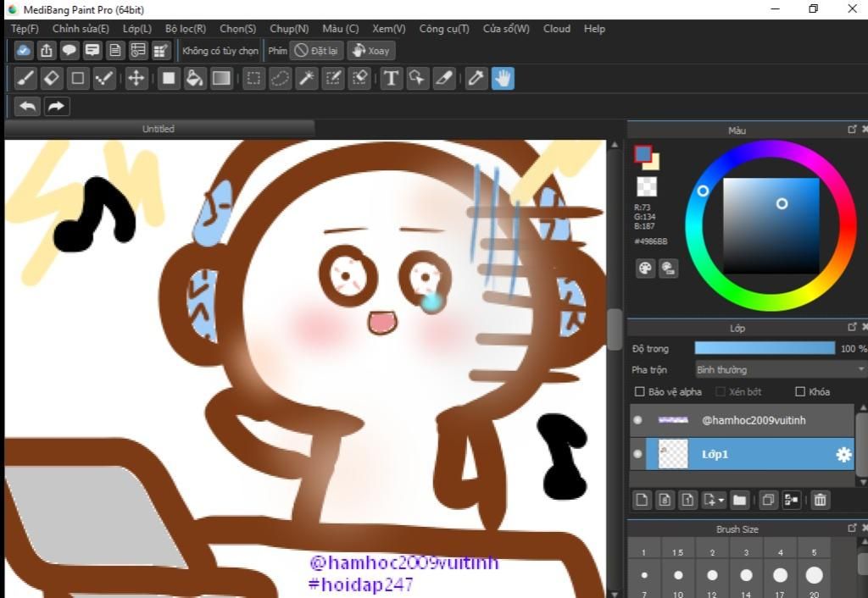
Task: Select the @hamhoc2009vuitinh layer thumbnail
Action: [673, 420]
